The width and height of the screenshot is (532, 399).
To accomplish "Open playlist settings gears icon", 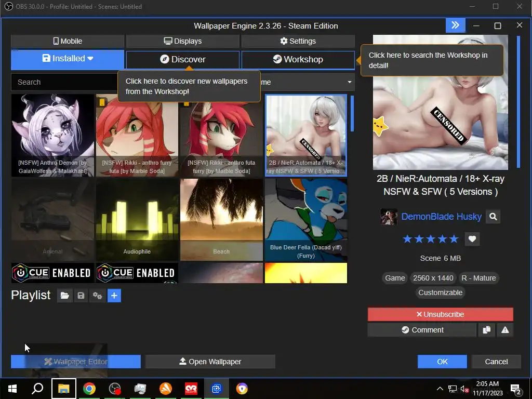I will pyautogui.click(x=97, y=296).
